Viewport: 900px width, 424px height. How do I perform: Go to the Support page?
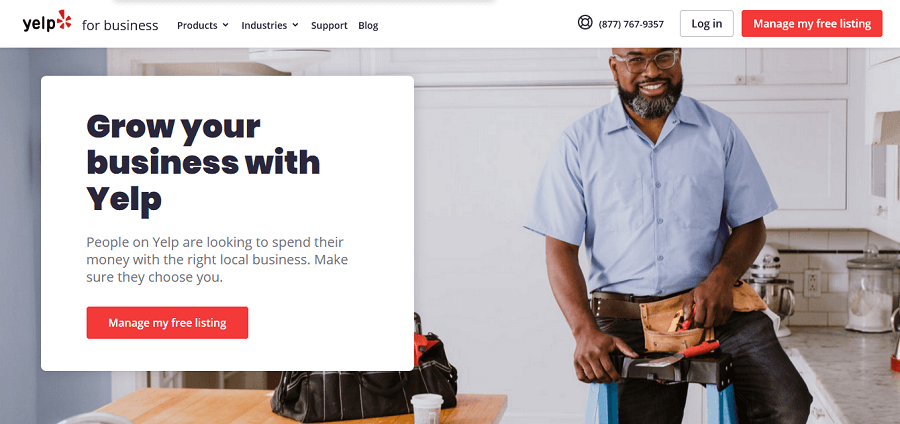[329, 25]
